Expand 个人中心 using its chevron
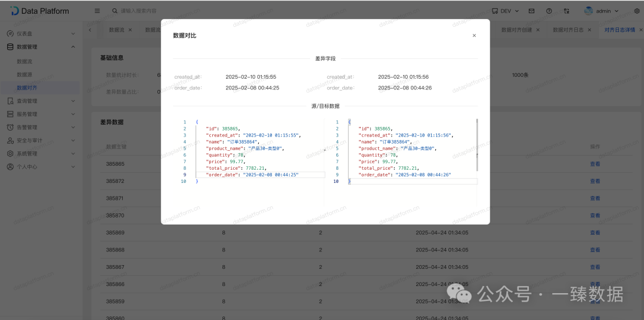The height and width of the screenshot is (320, 644). click(x=73, y=167)
